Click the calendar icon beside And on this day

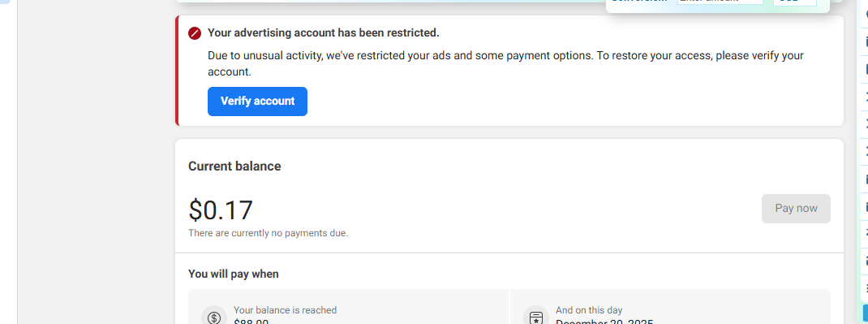point(536,318)
